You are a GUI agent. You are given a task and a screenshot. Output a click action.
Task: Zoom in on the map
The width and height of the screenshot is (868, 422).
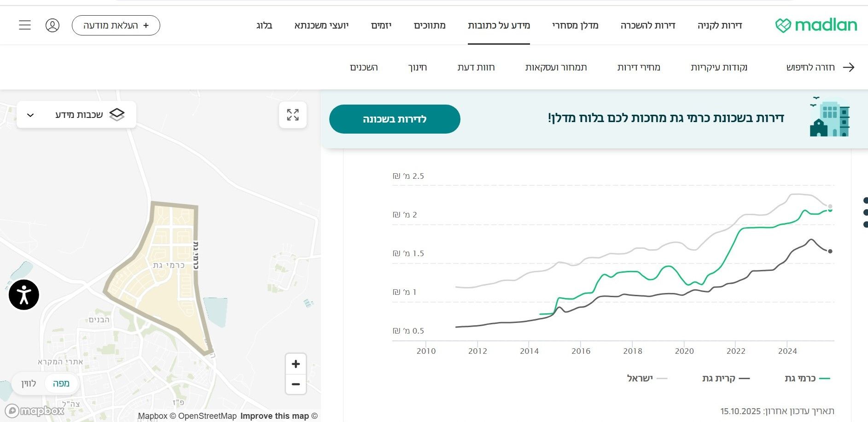296,364
